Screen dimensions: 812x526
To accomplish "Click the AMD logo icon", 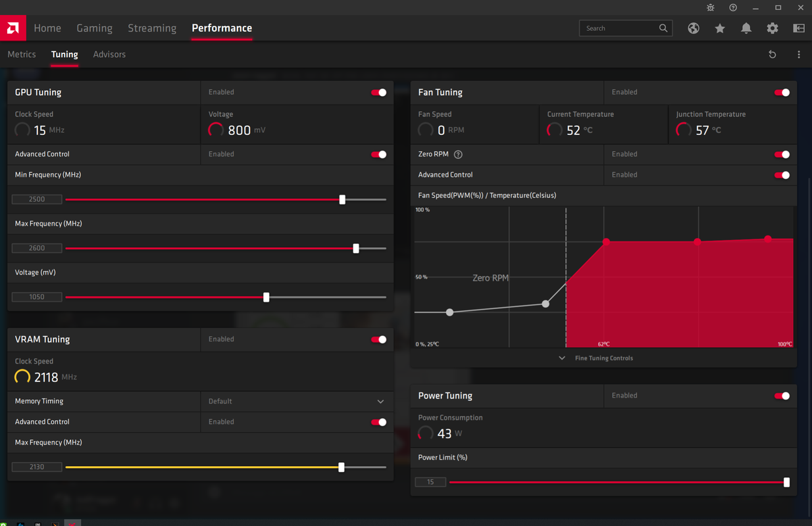I will [13, 28].
